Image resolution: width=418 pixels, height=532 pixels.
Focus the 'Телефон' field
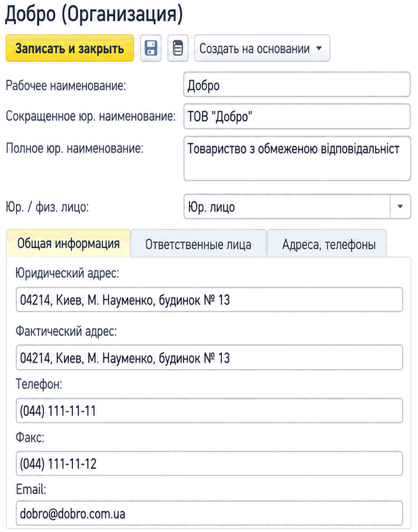(x=210, y=411)
